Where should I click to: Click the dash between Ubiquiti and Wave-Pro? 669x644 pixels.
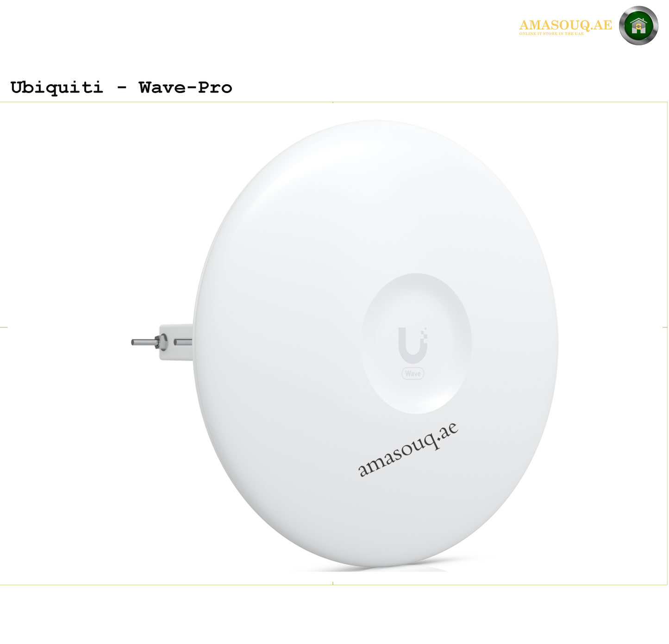click(x=121, y=88)
